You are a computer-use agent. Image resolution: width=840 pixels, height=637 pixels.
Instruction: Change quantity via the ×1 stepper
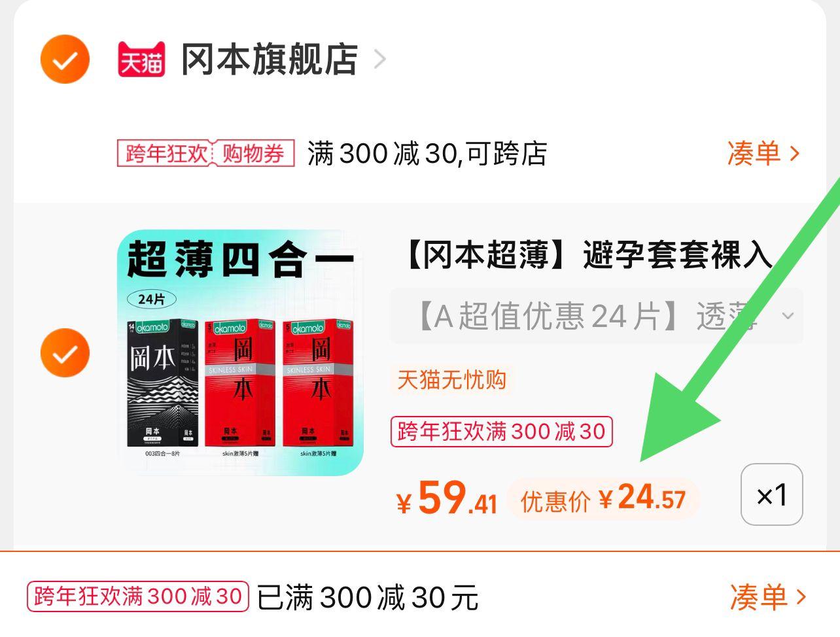coord(772,495)
